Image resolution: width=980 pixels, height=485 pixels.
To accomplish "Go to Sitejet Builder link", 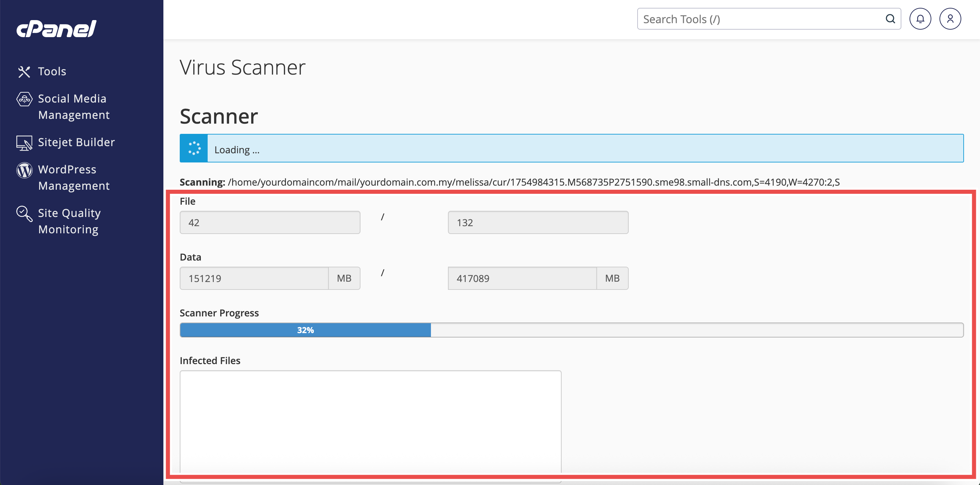I will click(x=76, y=142).
